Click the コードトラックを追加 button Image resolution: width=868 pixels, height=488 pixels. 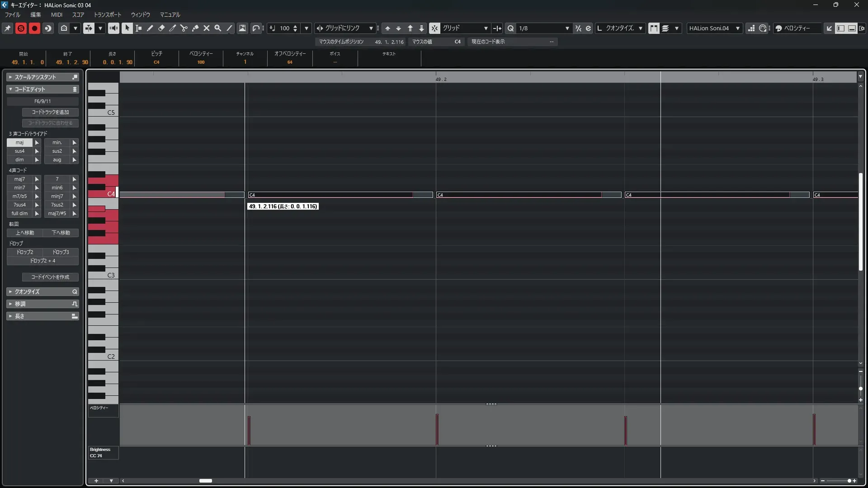[x=50, y=112]
